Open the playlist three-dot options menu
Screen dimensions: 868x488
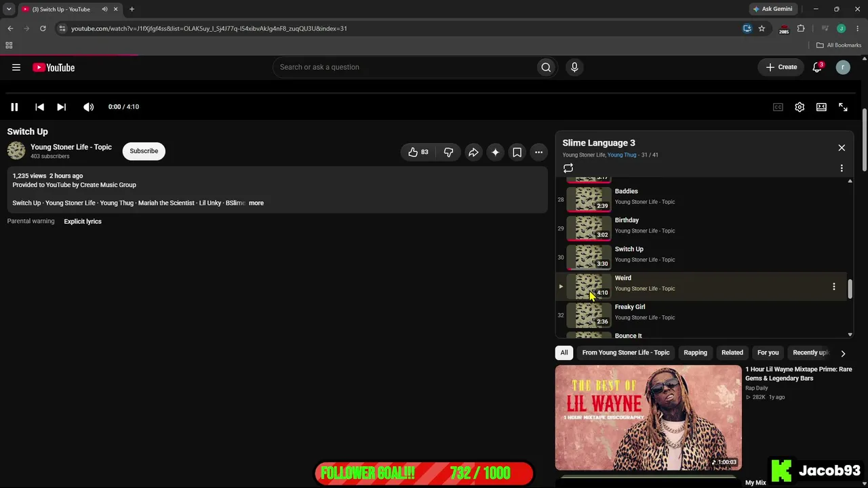(842, 168)
